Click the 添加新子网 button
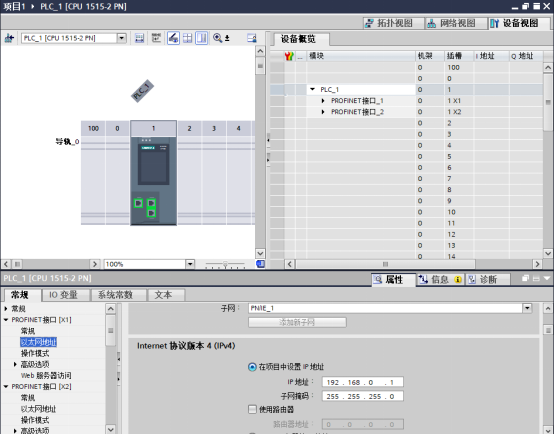The height and width of the screenshot is (435, 554). tap(297, 322)
